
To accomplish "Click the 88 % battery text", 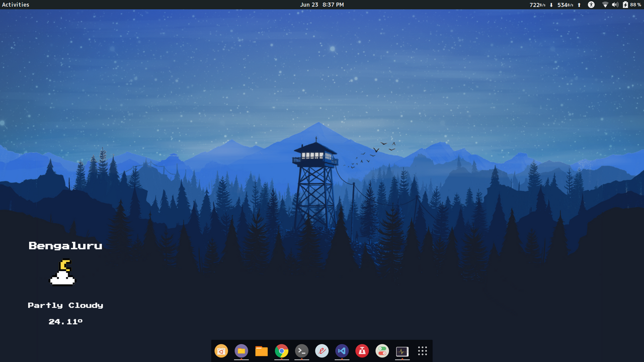I will pyautogui.click(x=636, y=5).
